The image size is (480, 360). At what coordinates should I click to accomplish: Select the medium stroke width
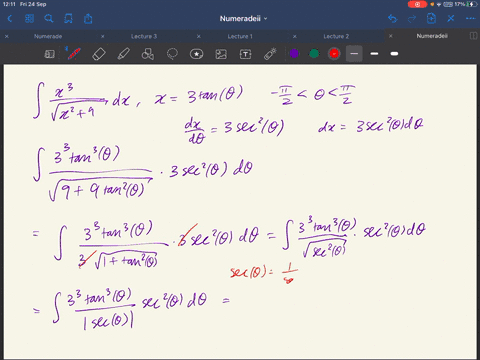click(x=374, y=54)
